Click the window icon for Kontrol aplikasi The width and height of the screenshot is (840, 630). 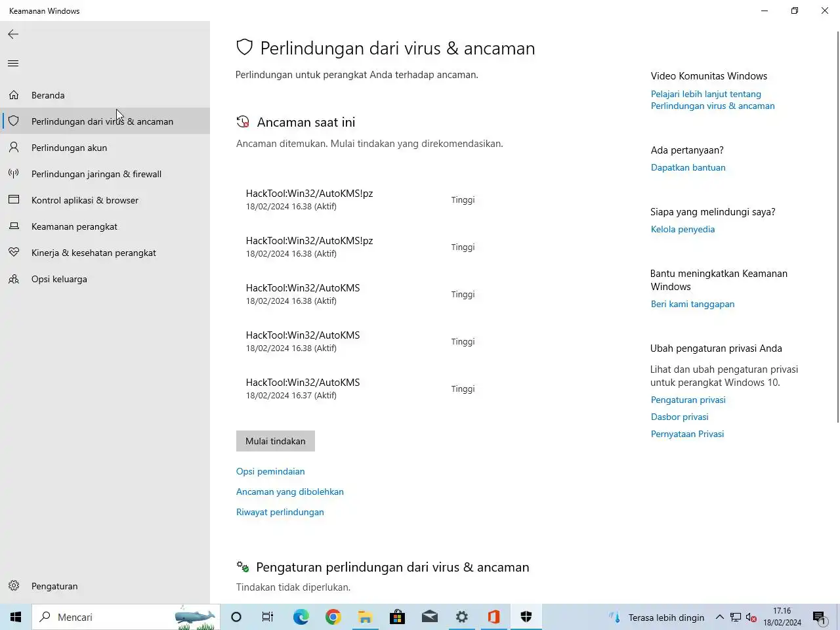click(14, 200)
